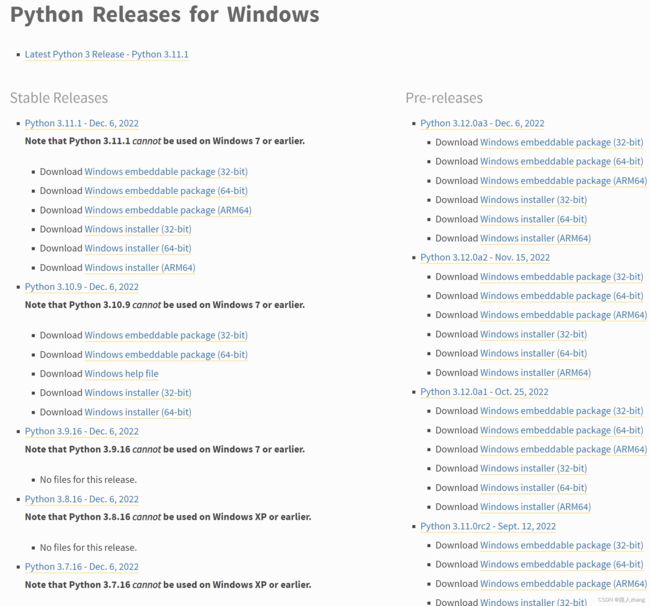This screenshot has height=606, width=650.
Task: Download Python 3.12.0a2 Windows installer (ARM64)
Action: tap(535, 373)
